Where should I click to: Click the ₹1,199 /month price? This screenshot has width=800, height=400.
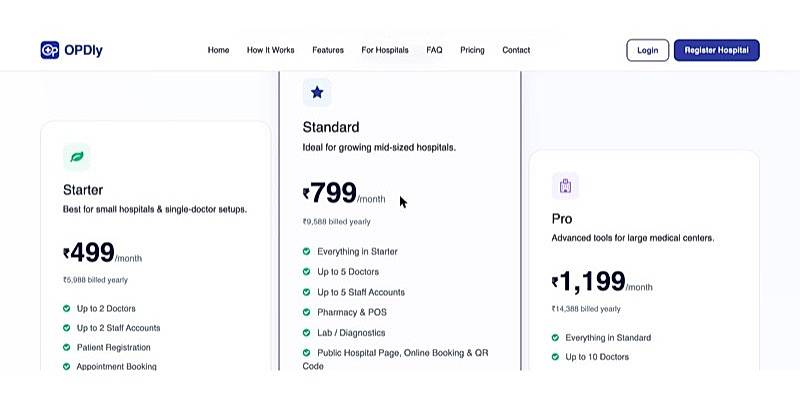pyautogui.click(x=602, y=282)
